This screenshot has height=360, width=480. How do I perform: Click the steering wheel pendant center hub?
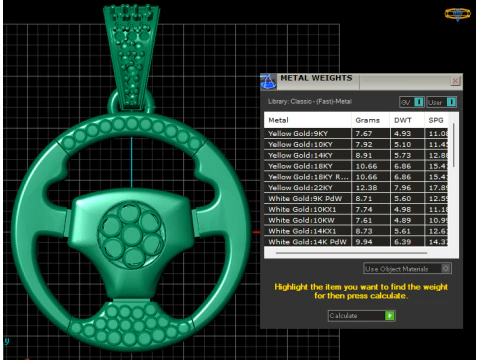click(x=132, y=234)
